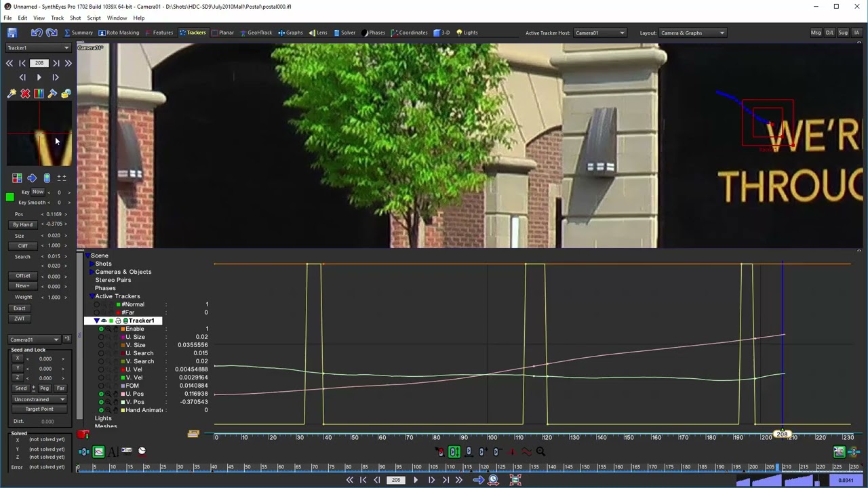The image size is (868, 488).
Task: Click the color bars channel icon
Action: [x=39, y=94]
